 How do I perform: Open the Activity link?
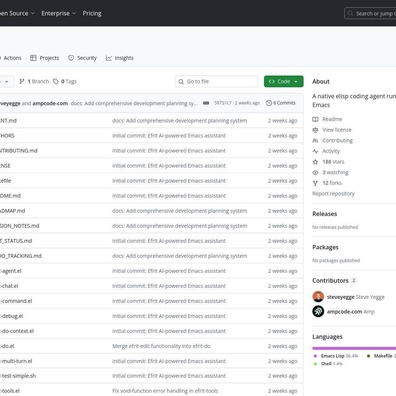click(331, 151)
